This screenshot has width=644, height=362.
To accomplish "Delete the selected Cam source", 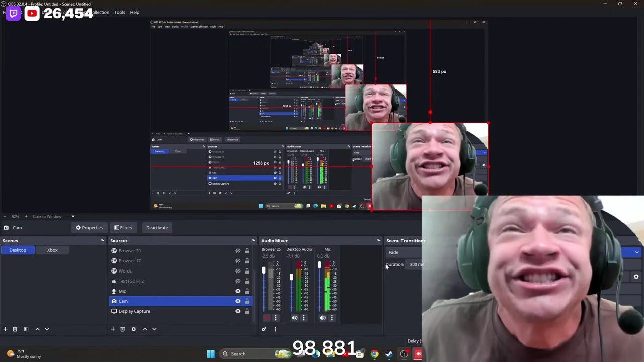I will [x=122, y=329].
